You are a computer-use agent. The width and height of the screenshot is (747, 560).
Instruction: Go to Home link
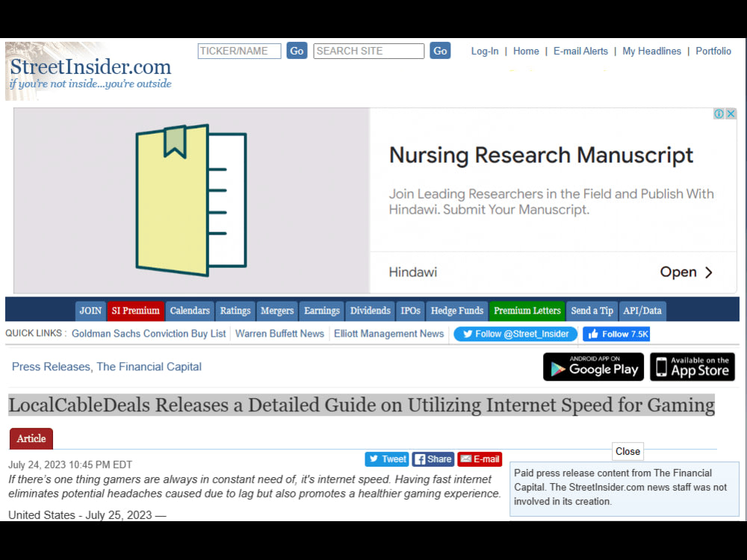526,51
